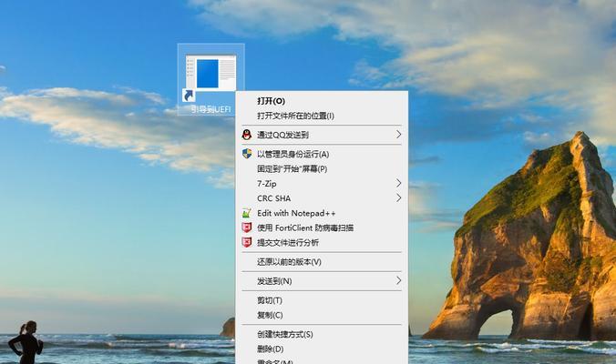This screenshot has height=364, width=616.
Task: Select 还原以前的版本(V)
Action: pos(289,262)
